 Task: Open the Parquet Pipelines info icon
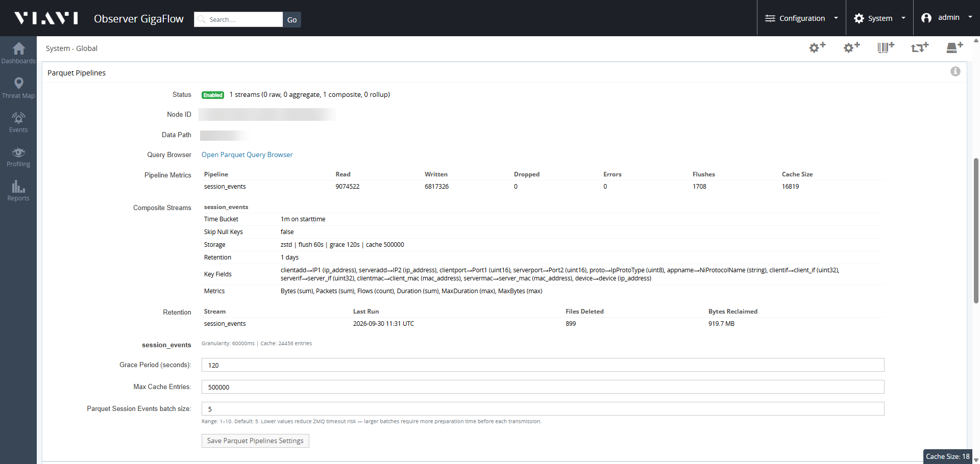click(x=955, y=71)
